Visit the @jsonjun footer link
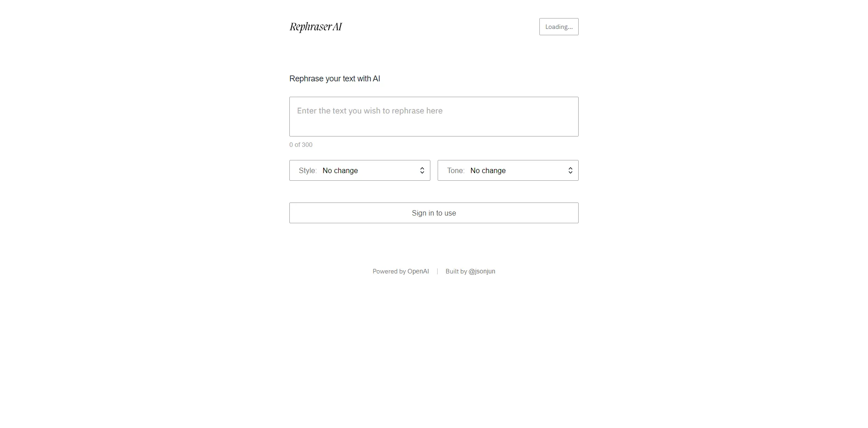 coord(481,271)
